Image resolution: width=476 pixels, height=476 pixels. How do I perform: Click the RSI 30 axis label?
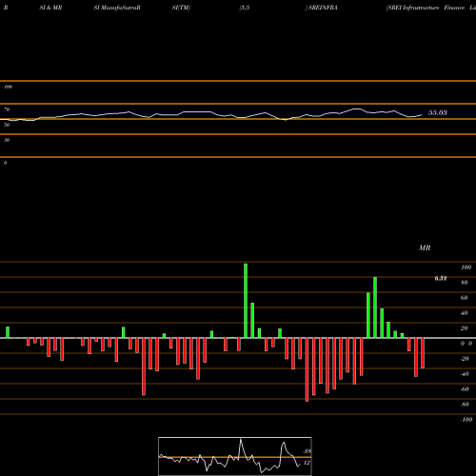(7, 140)
